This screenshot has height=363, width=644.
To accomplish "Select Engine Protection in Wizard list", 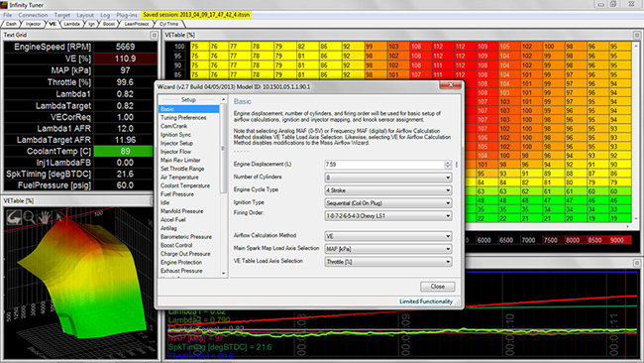I will click(181, 262).
